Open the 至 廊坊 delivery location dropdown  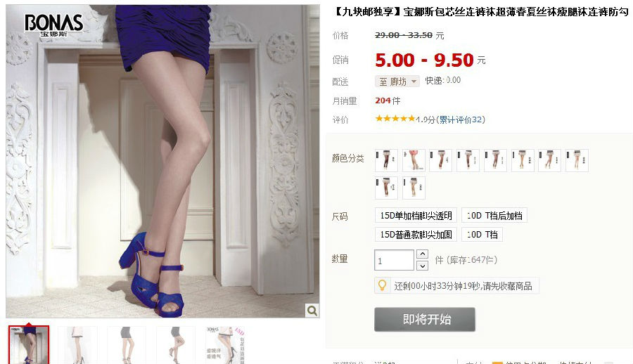click(x=397, y=82)
